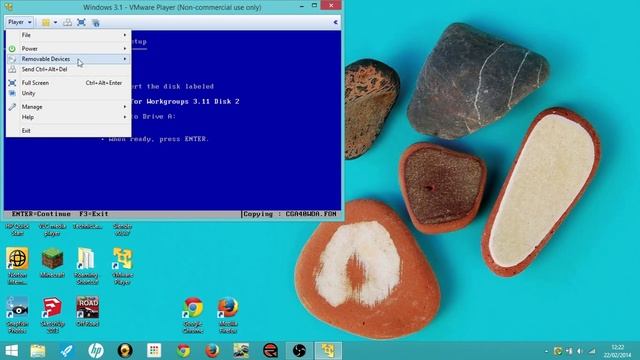This screenshot has height=360, width=640.
Task: Open the Norton Internet desktop shortcut
Action: pos(17,266)
